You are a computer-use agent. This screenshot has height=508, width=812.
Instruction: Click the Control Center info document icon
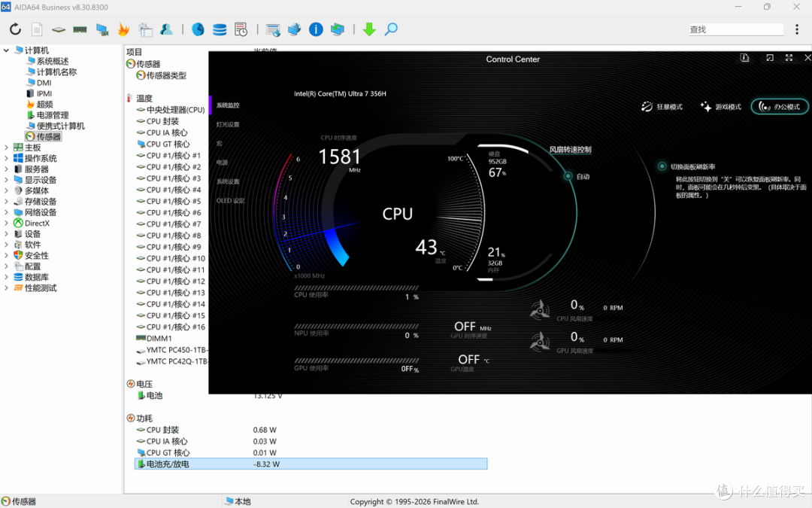[744, 57]
